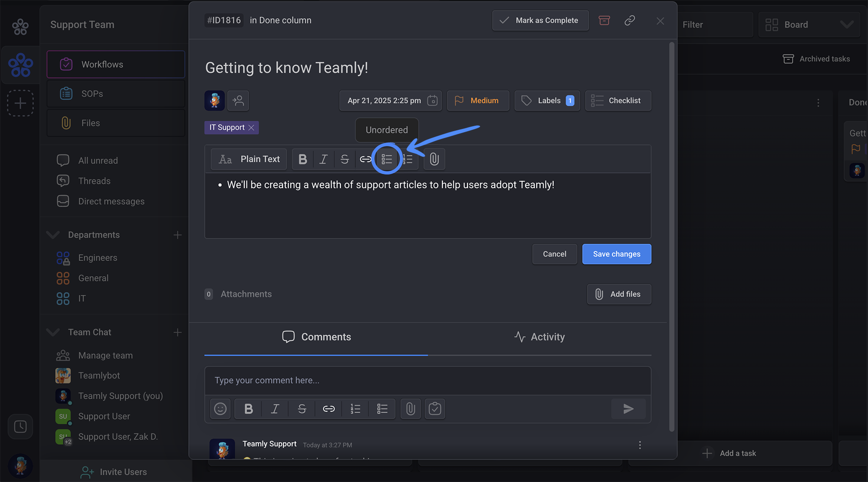Screen dimensions: 868x482
Task: Archive this task using the red box icon
Action: (604, 21)
